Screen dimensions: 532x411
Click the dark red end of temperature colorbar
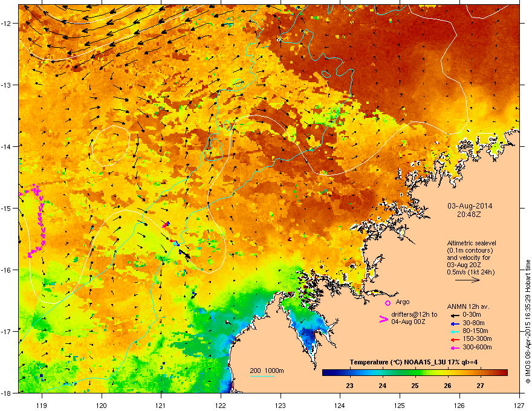pyautogui.click(x=504, y=373)
